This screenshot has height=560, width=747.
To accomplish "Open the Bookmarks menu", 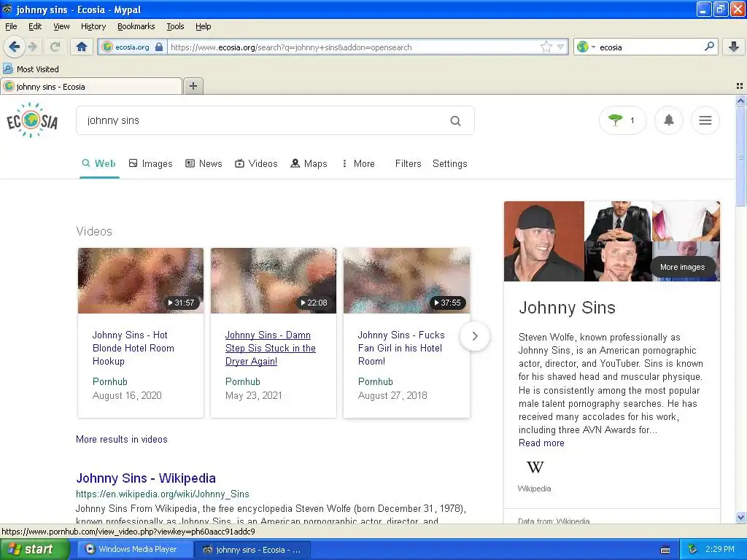I will click(x=136, y=26).
